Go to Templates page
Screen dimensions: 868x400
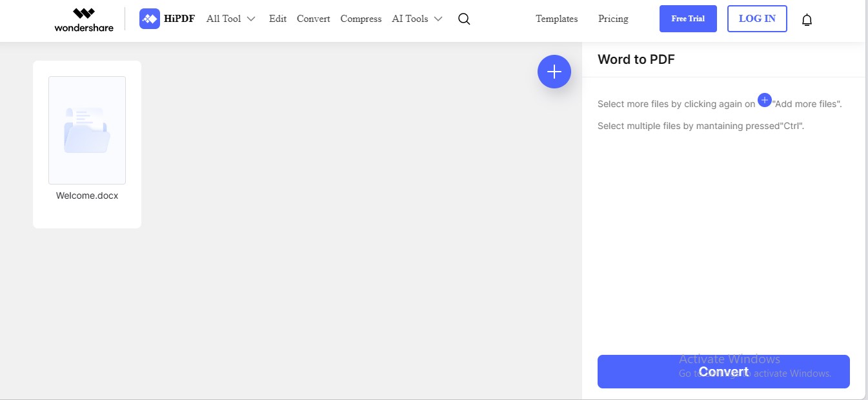(557, 19)
